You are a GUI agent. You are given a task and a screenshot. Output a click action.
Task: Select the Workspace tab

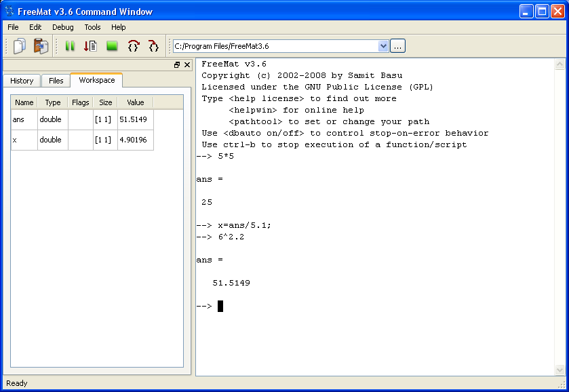point(97,80)
